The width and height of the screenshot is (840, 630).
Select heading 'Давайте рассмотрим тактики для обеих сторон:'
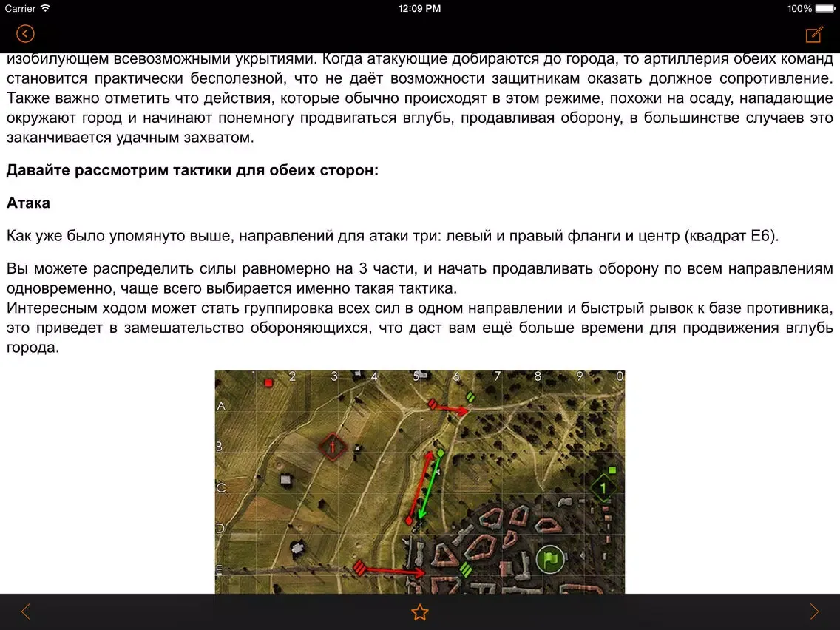pos(192,170)
